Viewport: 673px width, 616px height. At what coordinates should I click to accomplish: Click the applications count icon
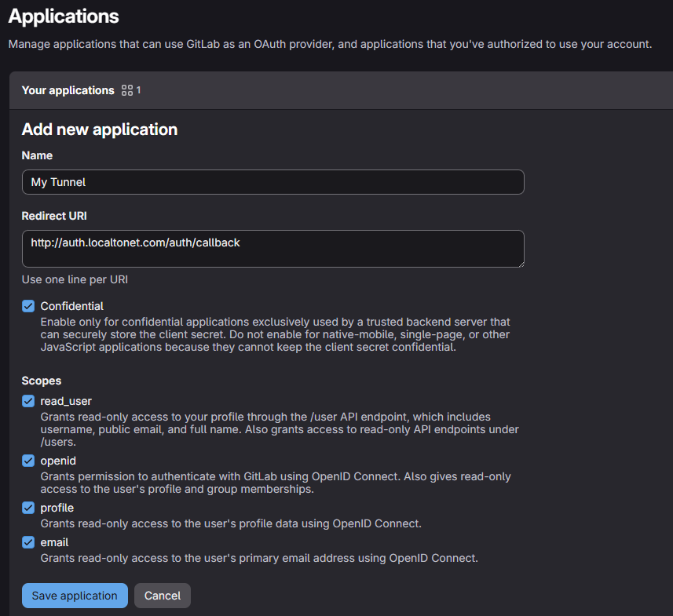[x=127, y=90]
